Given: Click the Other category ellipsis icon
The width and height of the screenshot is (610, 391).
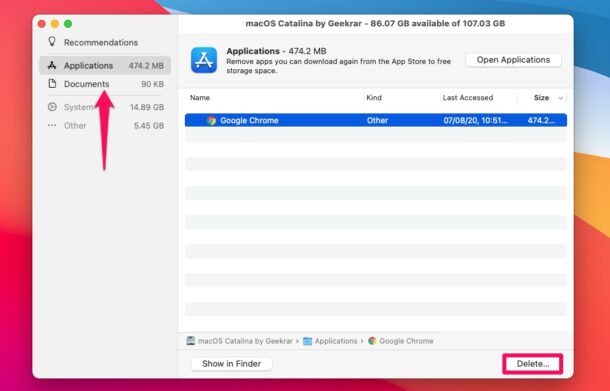Looking at the screenshot, I should 52,125.
